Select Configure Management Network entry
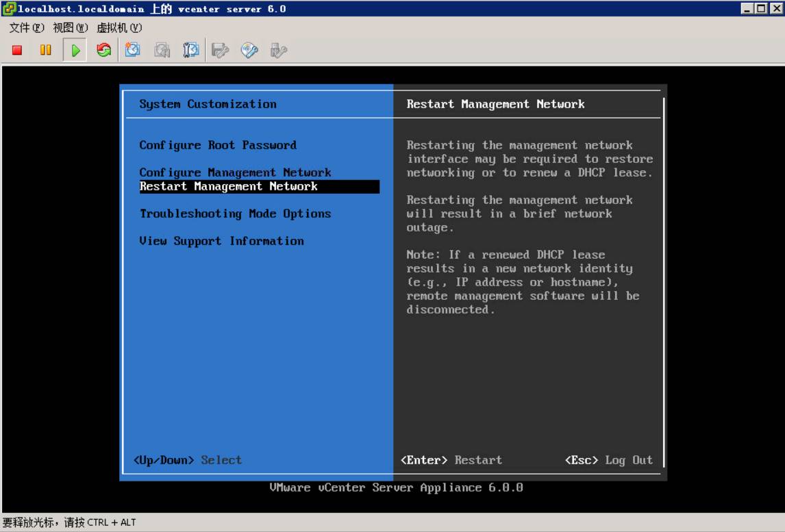 236,173
